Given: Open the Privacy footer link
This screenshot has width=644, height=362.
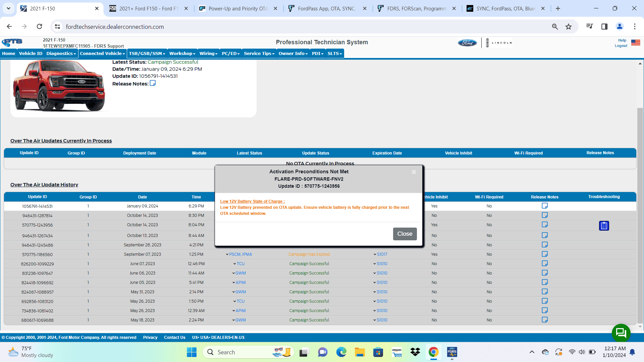Looking at the screenshot, I should 150,338.
